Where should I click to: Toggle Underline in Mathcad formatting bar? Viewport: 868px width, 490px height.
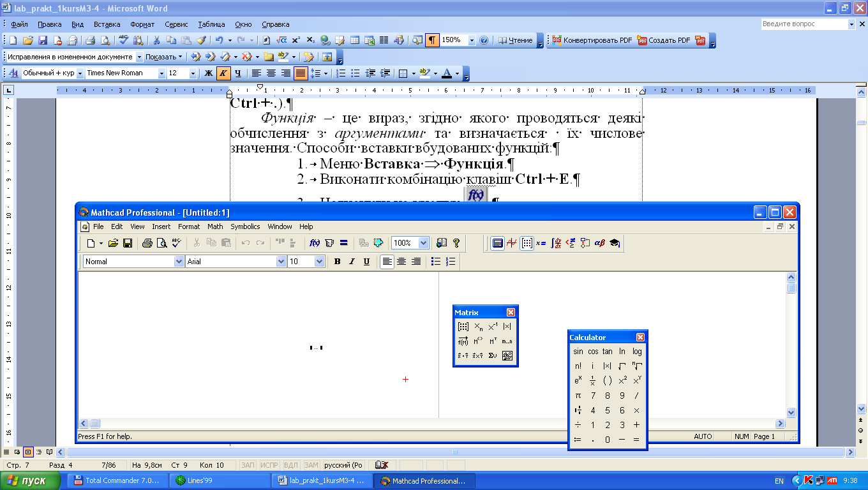tap(366, 262)
